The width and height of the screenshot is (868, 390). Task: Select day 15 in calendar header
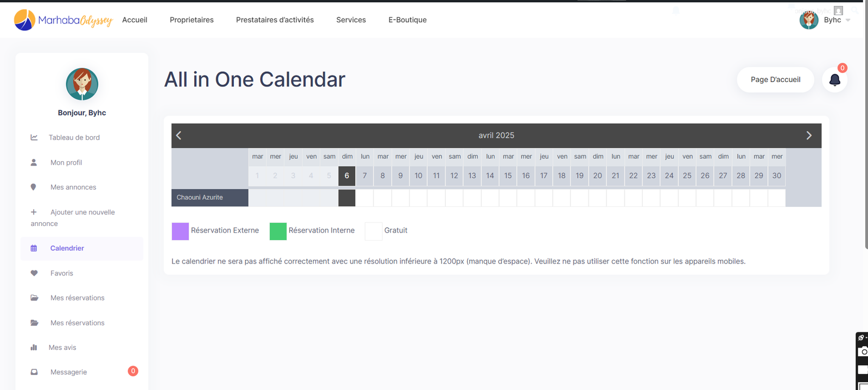[508, 175]
